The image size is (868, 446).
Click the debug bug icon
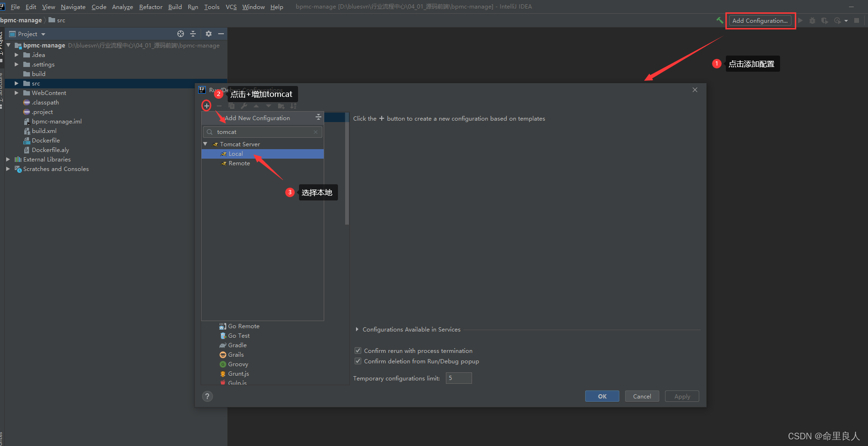click(812, 20)
